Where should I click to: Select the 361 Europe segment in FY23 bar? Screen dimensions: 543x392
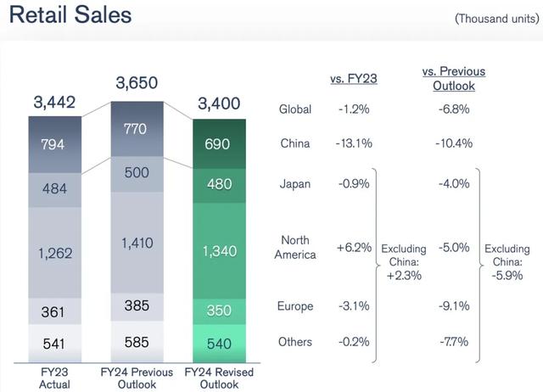coord(54,312)
